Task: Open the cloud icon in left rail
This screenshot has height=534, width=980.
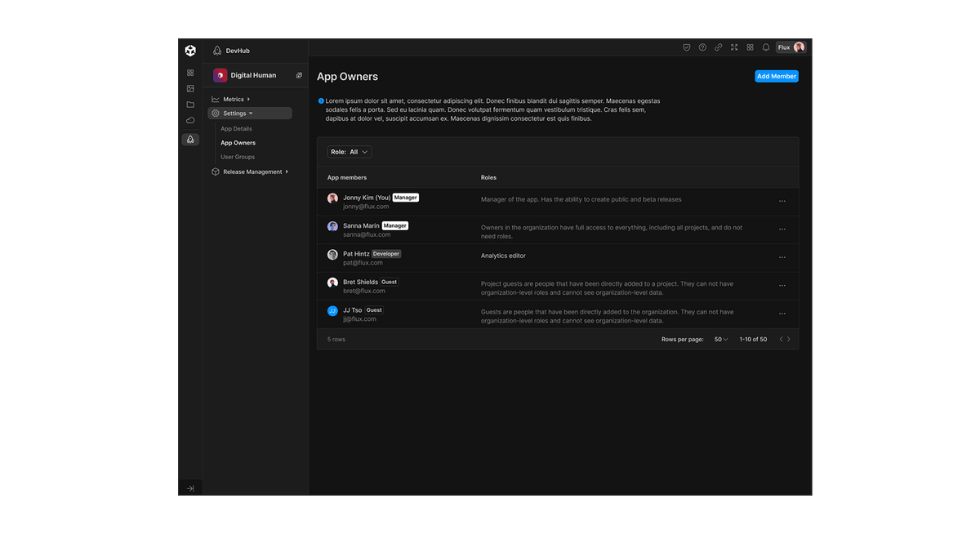Action: (190, 120)
